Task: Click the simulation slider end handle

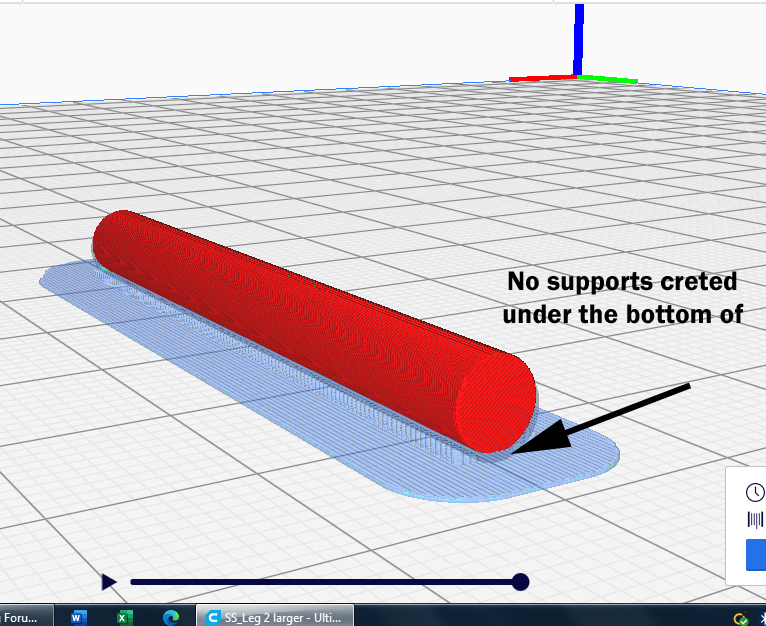Action: (x=520, y=582)
